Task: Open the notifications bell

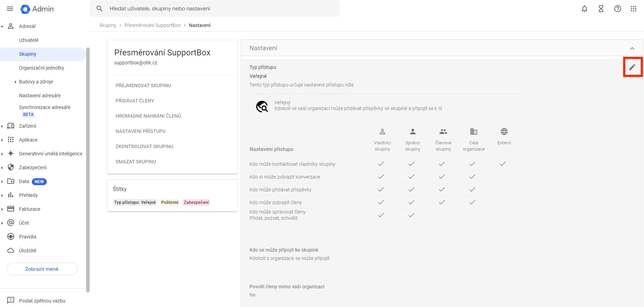Action: [x=584, y=9]
